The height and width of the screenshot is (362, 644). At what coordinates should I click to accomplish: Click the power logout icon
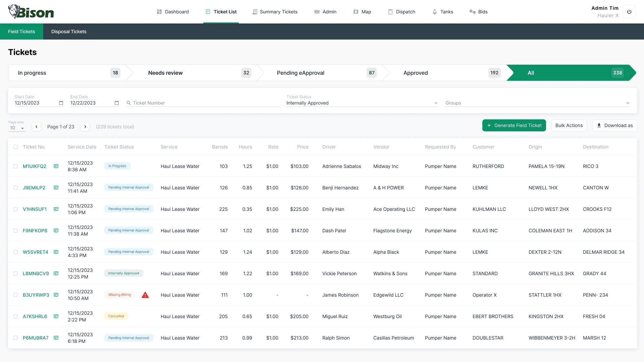[629, 12]
